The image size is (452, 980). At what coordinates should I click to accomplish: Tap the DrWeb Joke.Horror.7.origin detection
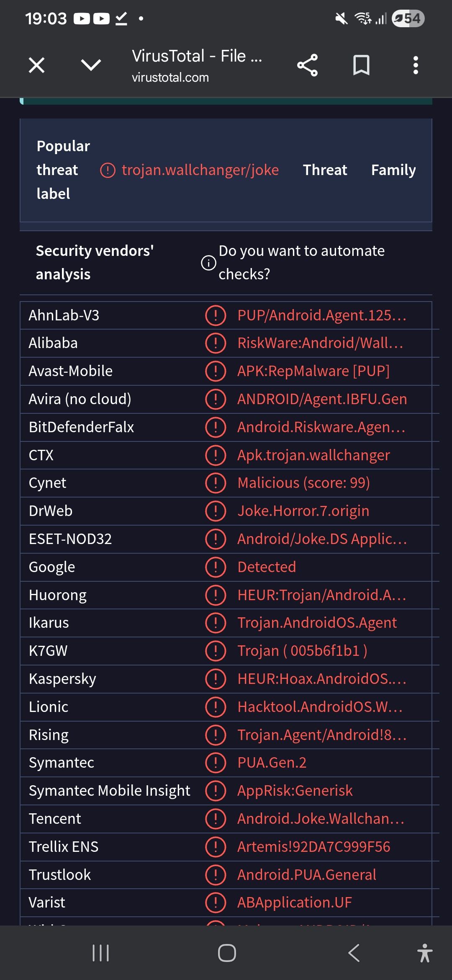pyautogui.click(x=303, y=511)
